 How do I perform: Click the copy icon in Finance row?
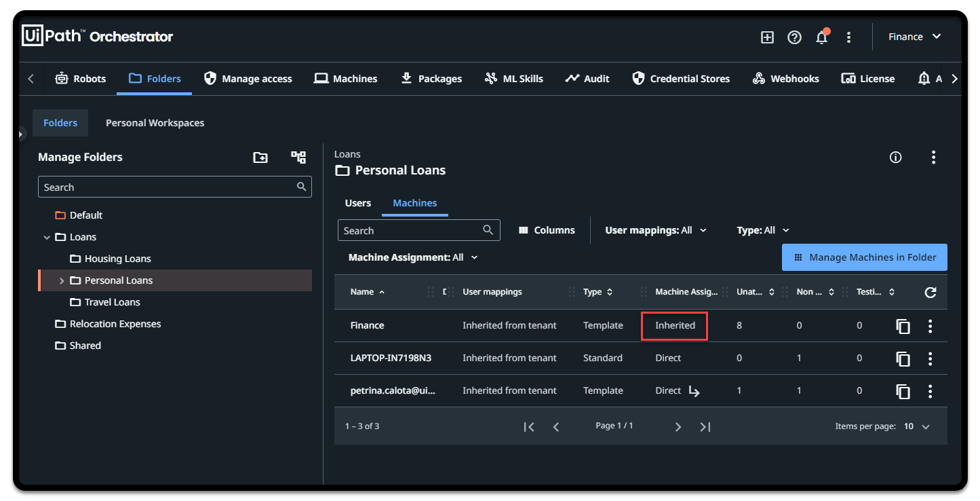903,327
